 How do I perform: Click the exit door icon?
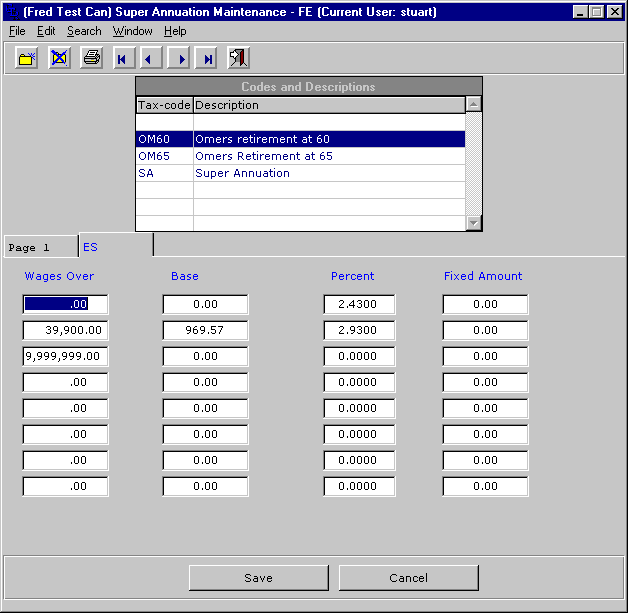[x=239, y=59]
